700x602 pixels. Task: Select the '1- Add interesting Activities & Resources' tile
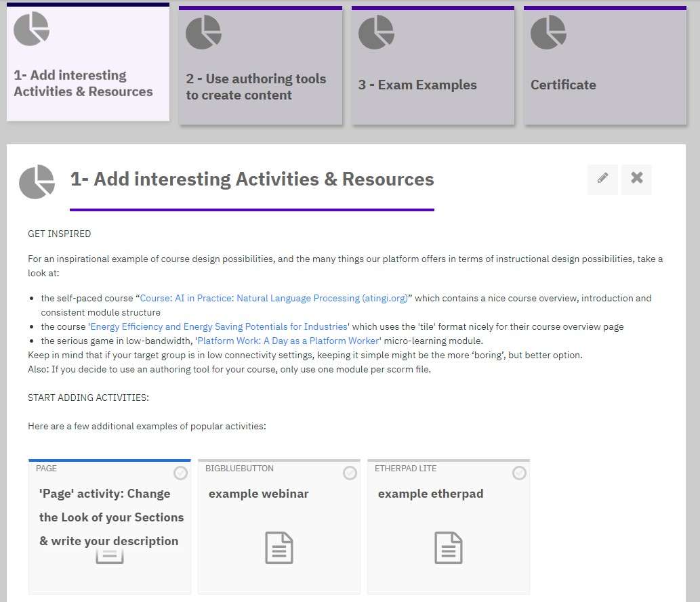(x=88, y=62)
